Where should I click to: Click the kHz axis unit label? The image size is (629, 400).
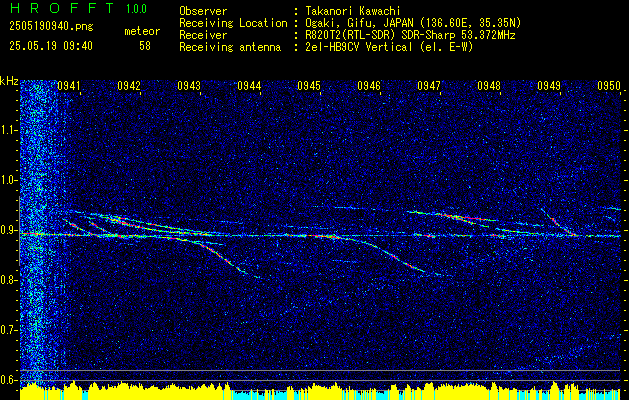point(9,81)
